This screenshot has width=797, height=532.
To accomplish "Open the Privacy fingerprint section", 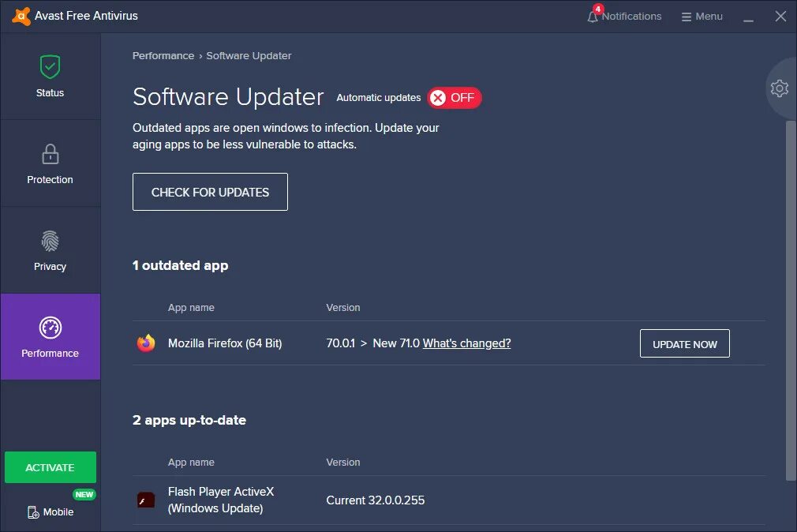I will pyautogui.click(x=50, y=250).
